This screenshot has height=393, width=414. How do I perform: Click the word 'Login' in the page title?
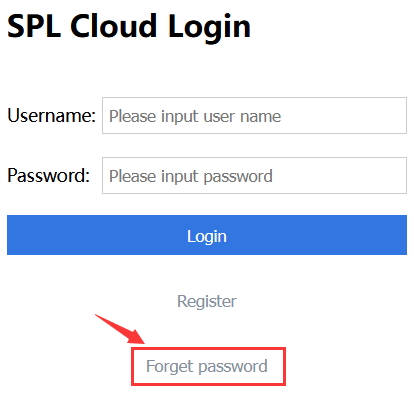click(x=209, y=28)
